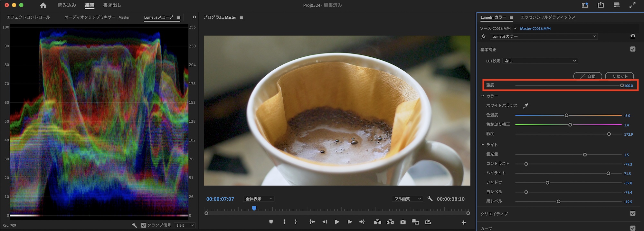
Task: Click the リセット button
Action: [x=620, y=76]
